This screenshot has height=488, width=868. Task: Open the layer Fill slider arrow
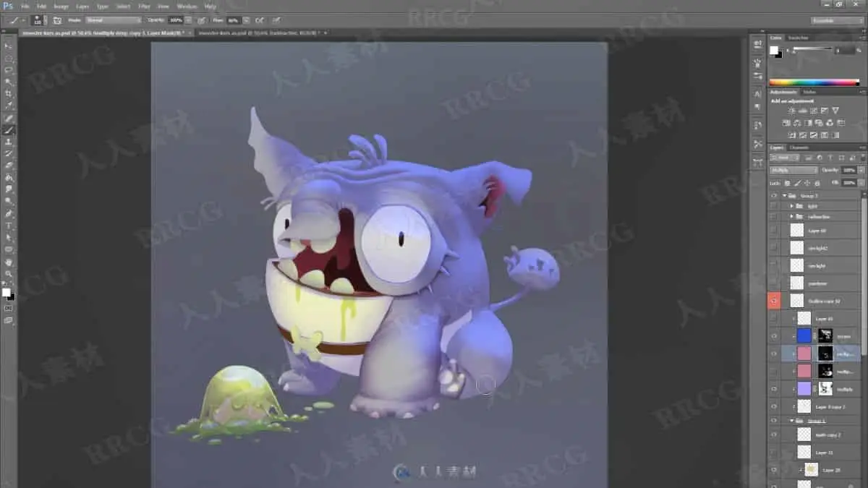[861, 182]
